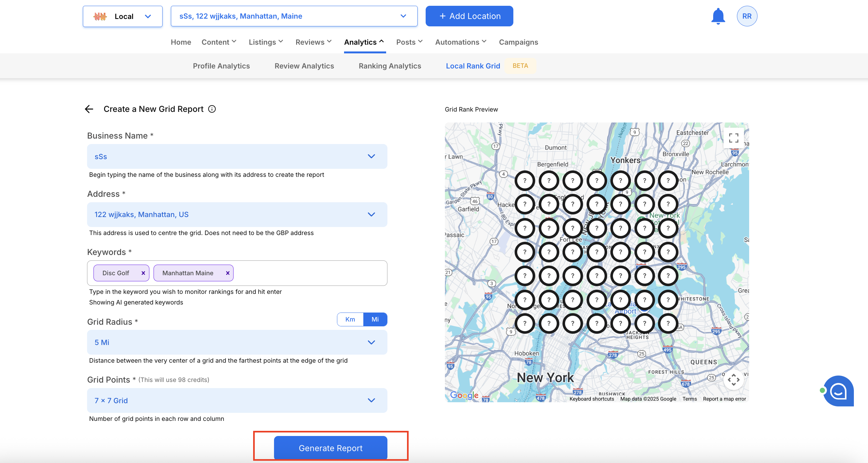Image resolution: width=868 pixels, height=463 pixels.
Task: Click the notification bell icon
Action: pos(718,16)
